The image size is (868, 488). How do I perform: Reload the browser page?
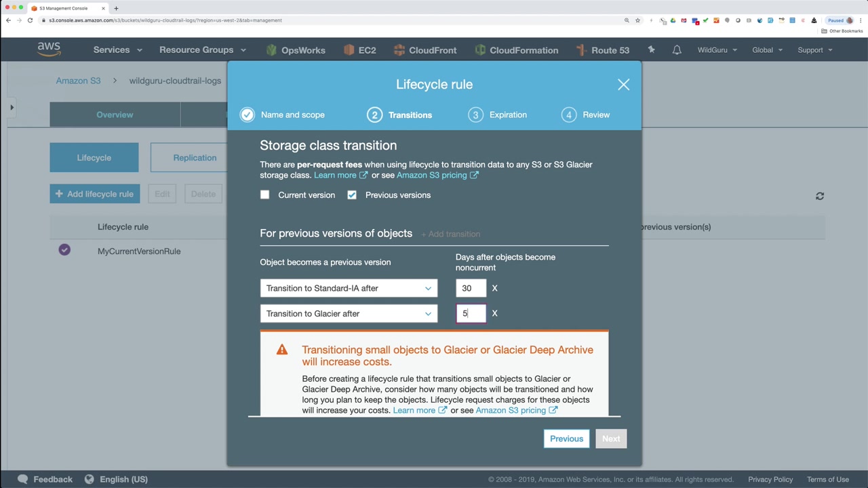pos(30,20)
